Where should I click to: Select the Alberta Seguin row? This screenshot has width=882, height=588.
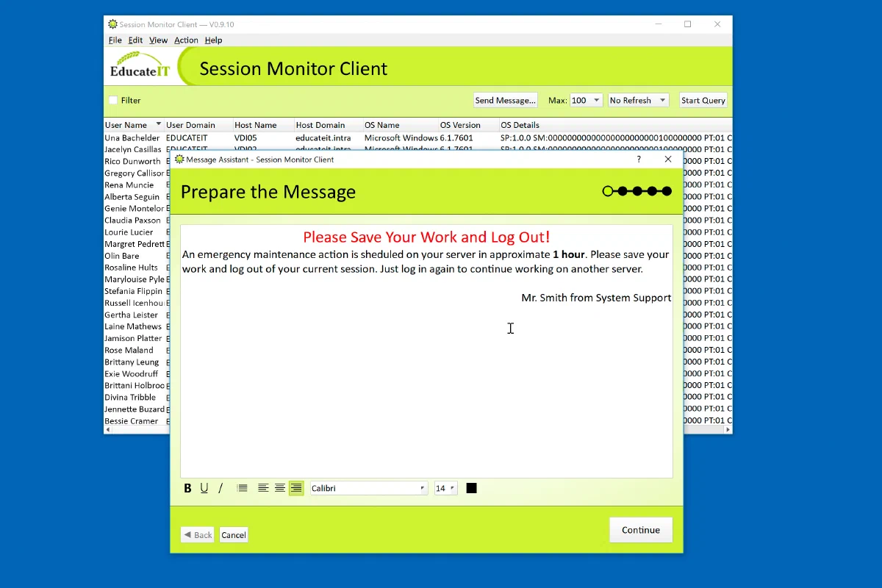pyautogui.click(x=137, y=196)
